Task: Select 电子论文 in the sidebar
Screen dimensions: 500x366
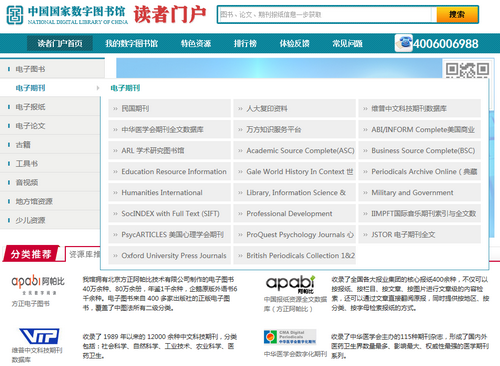Action: tap(50, 126)
